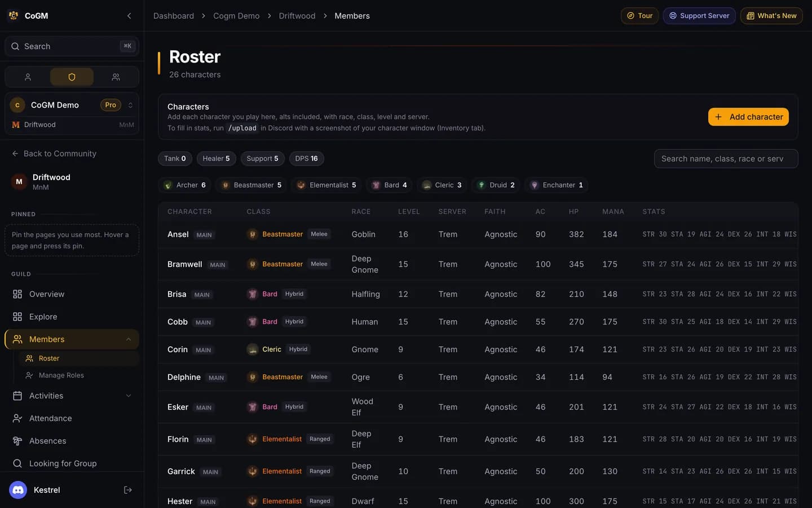The width and height of the screenshot is (812, 508).
Task: Toggle the Cleric class filter chip
Action: (x=442, y=185)
